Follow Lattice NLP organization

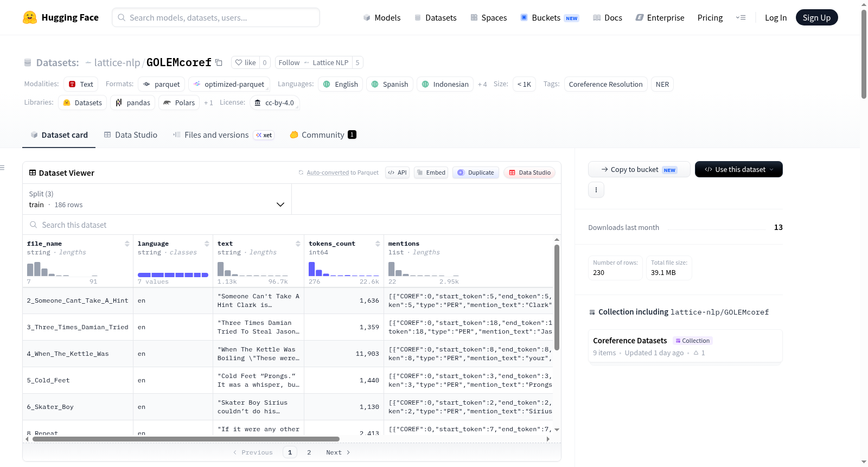click(x=313, y=62)
